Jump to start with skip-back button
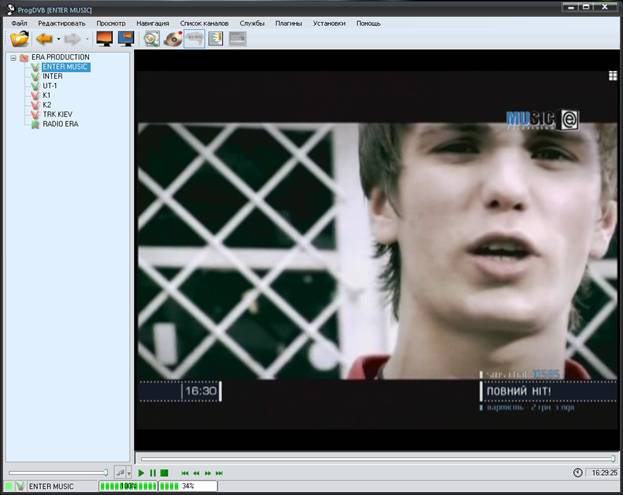 click(x=184, y=473)
